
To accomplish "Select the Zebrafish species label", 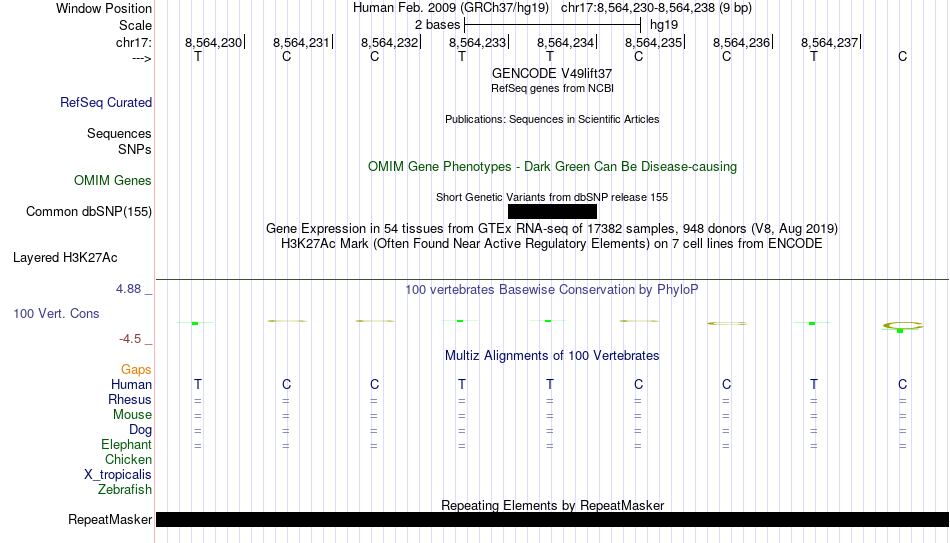I will (125, 489).
